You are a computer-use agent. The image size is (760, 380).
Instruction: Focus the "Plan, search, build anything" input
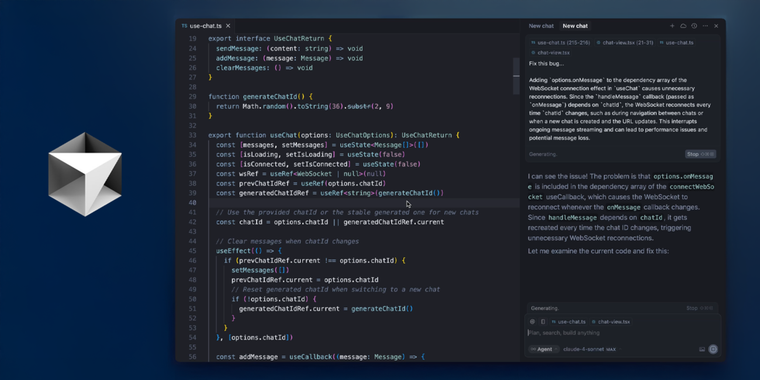click(623, 333)
